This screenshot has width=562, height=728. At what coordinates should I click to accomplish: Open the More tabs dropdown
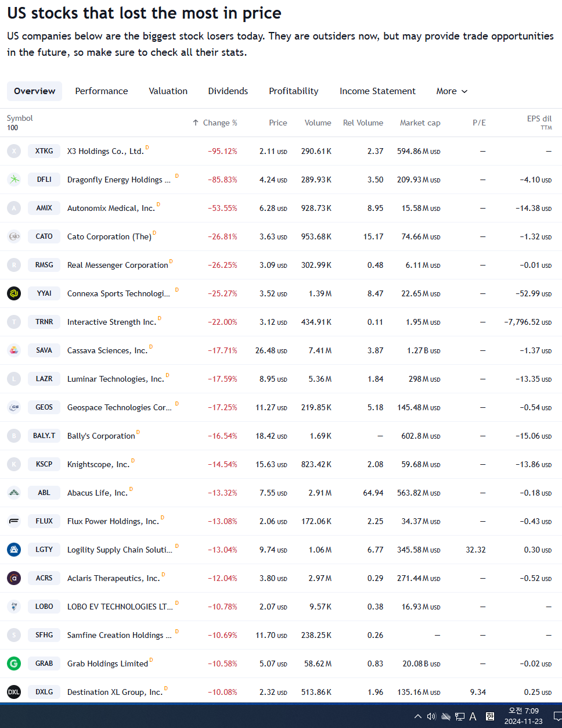coord(452,91)
